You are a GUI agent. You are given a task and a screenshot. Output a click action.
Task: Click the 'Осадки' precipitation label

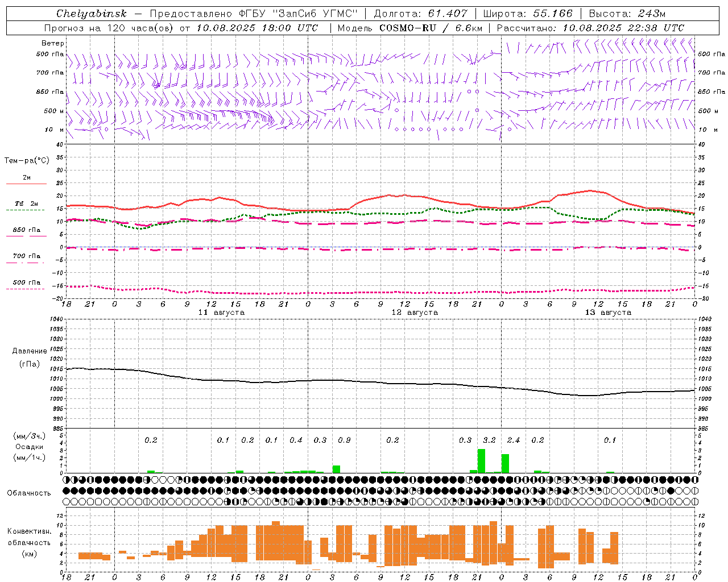[30, 447]
